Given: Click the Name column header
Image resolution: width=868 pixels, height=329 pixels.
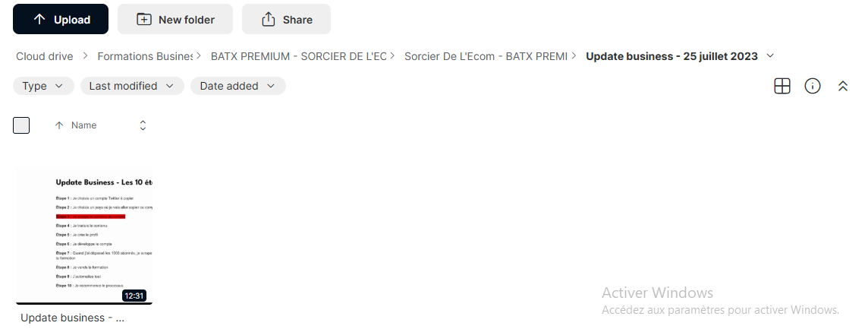Looking at the screenshot, I should (x=83, y=125).
